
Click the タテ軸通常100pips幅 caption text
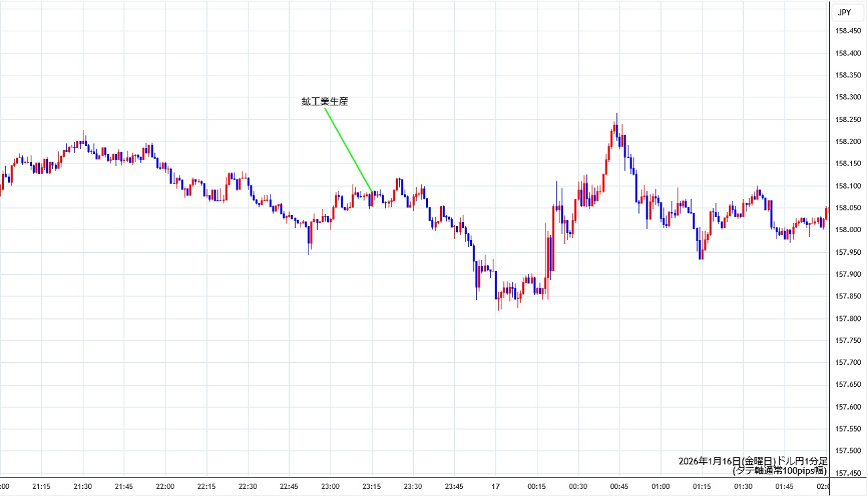(779, 470)
